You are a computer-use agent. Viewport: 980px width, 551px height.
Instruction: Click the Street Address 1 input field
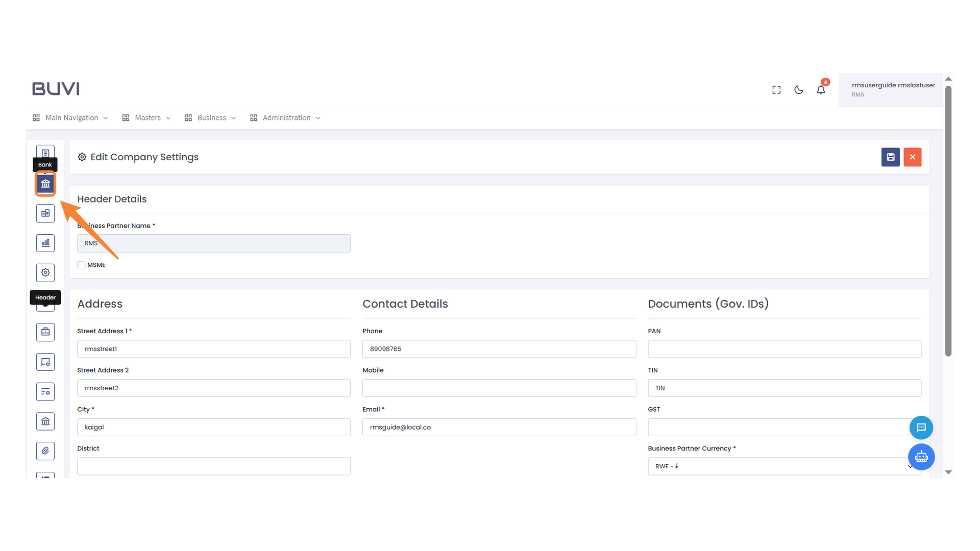[x=213, y=349]
